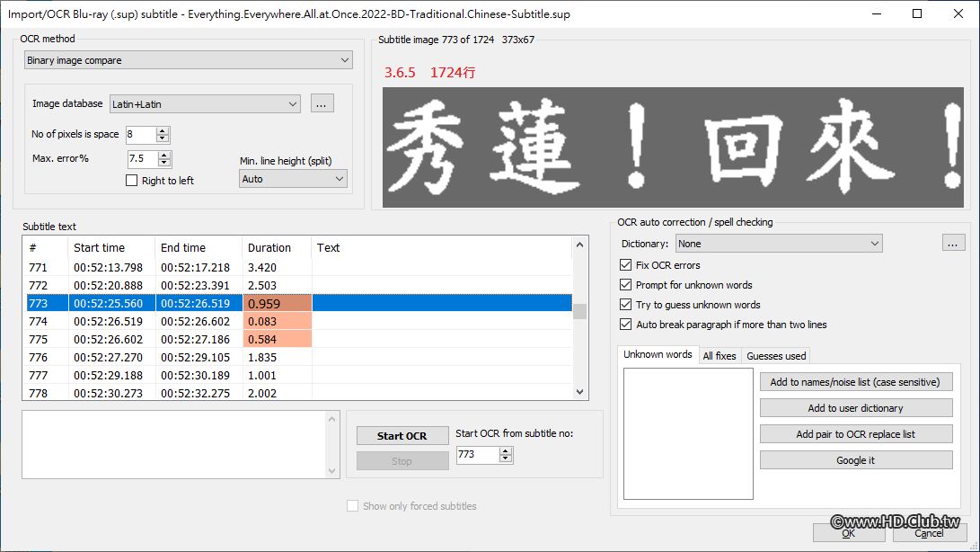Click the Text column header
The width and height of the screenshot is (980, 552).
click(441, 247)
